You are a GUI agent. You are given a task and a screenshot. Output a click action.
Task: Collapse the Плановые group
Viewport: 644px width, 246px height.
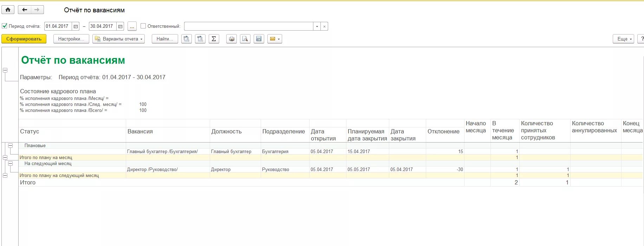[11, 145]
